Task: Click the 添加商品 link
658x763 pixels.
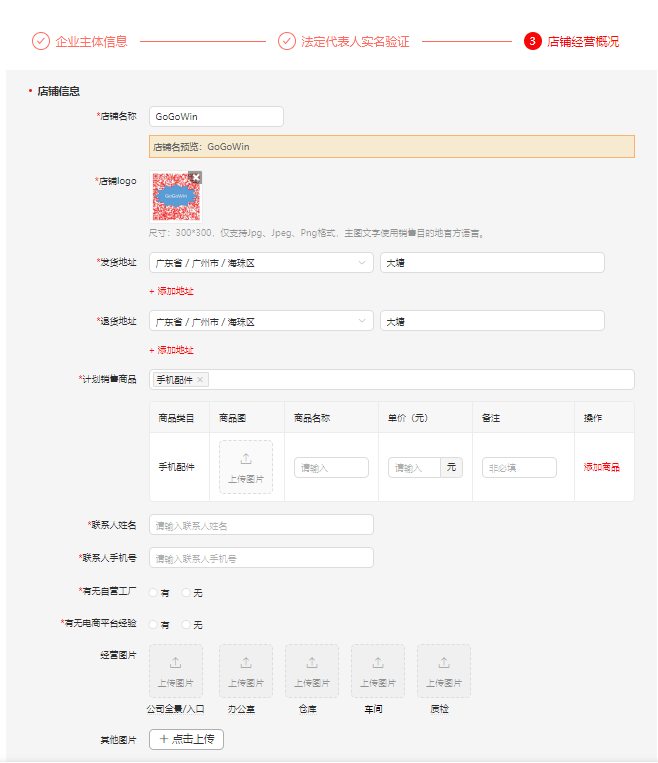Action: point(602,467)
